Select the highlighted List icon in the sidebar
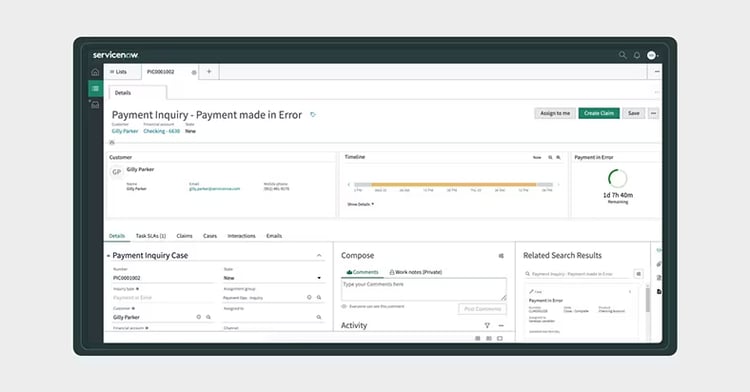The width and height of the screenshot is (750, 392). [x=95, y=88]
